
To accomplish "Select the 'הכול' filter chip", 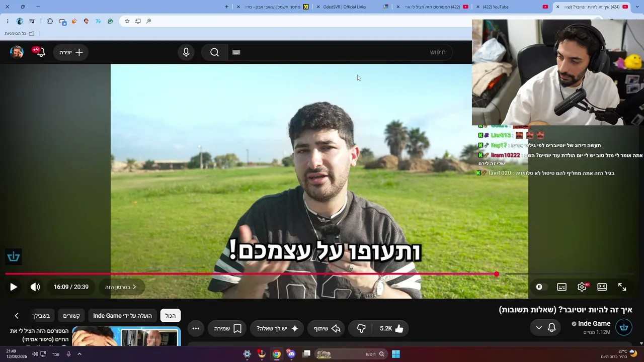I will coord(171,316).
